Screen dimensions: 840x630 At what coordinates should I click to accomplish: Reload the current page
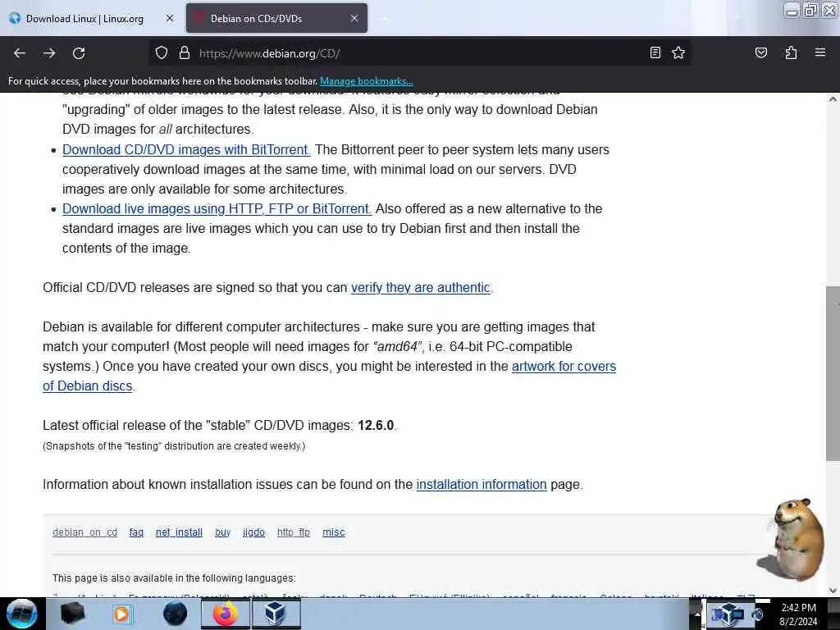tap(79, 53)
